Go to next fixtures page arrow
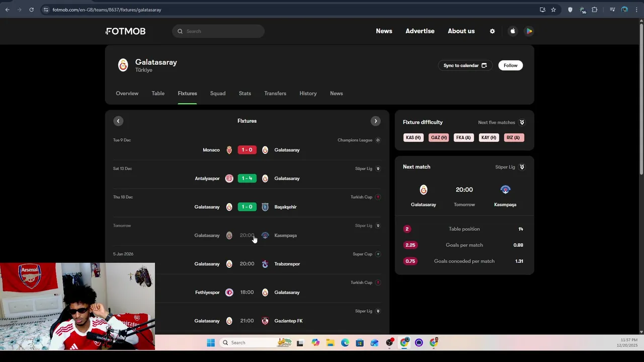Screen dimensions: 644x362 tap(375, 121)
